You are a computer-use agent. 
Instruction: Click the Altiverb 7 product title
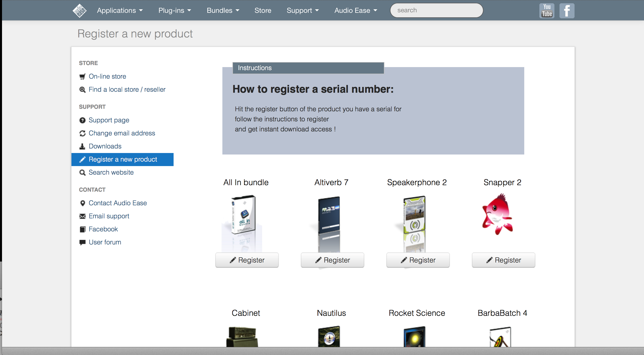point(331,182)
